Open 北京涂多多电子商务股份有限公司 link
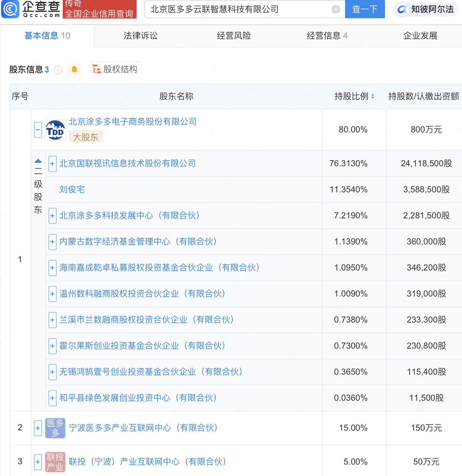 [x=133, y=122]
